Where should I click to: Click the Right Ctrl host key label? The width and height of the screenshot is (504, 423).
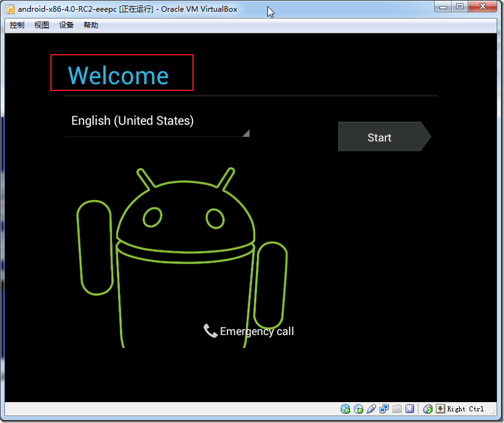[x=465, y=409]
